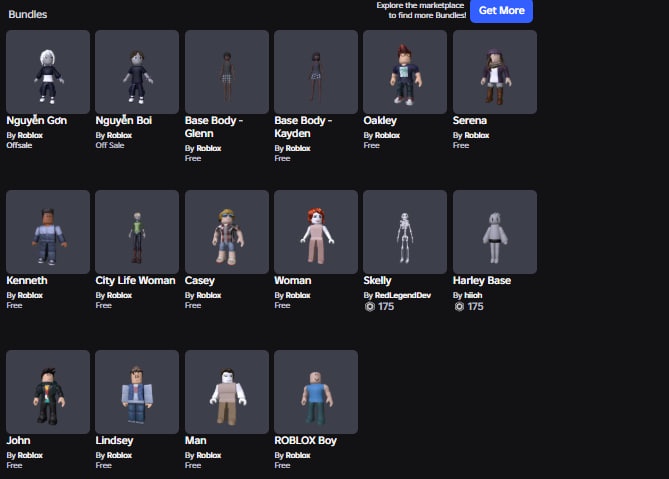The width and height of the screenshot is (669, 479).
Task: Select the City Life Woman thumbnail
Action: [137, 232]
